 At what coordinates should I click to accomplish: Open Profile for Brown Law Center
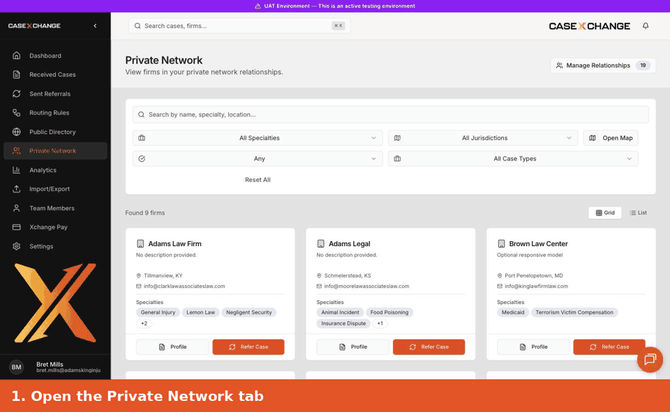533,347
